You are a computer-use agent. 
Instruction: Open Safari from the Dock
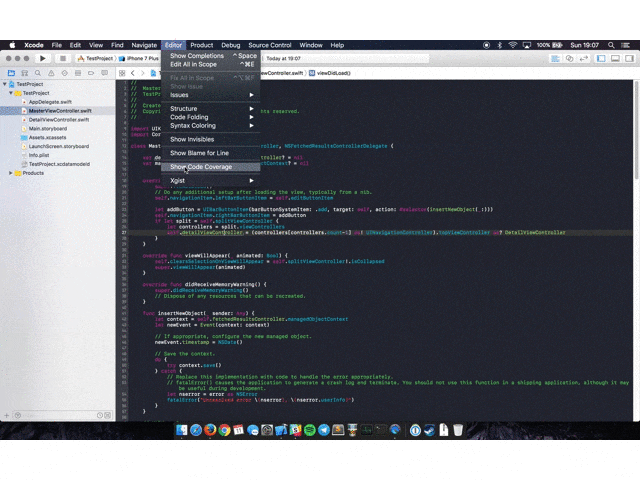click(x=196, y=430)
